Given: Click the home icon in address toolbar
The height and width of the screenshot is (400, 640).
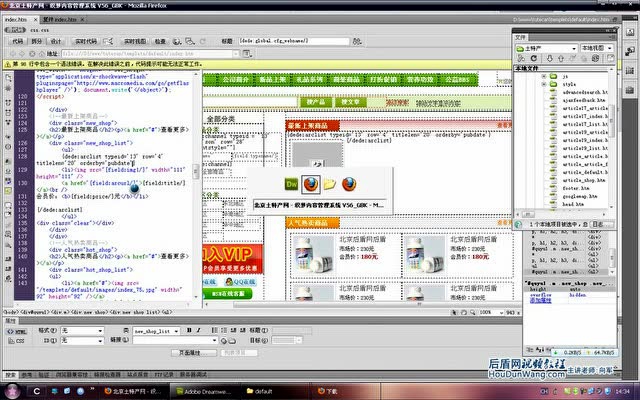Looking at the screenshot, I should click(x=42, y=54).
